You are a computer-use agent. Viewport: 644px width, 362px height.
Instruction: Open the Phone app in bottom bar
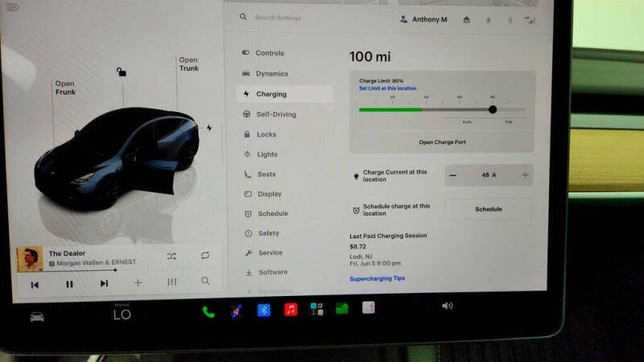pos(208,312)
